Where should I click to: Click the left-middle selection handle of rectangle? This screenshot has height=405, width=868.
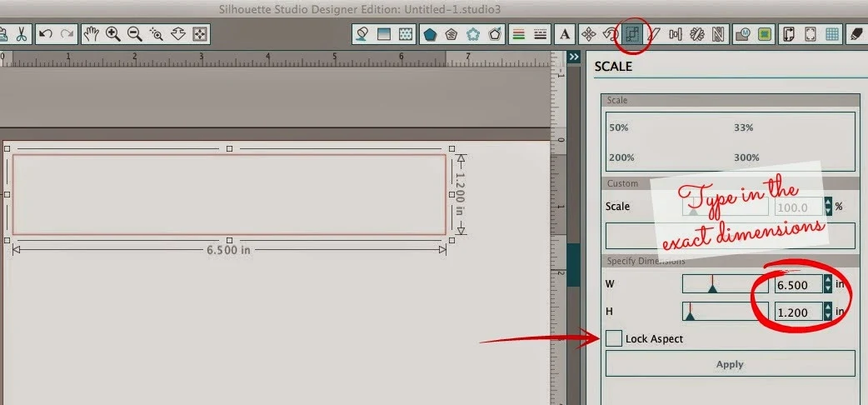pos(7,194)
